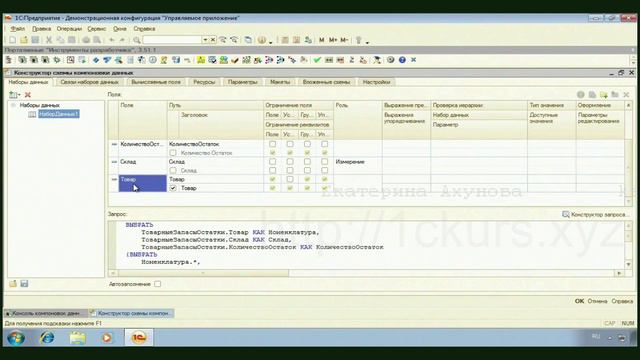Click the open folder icon below data sets panel
The width and height of the screenshot is (640, 360).
pos(13,283)
